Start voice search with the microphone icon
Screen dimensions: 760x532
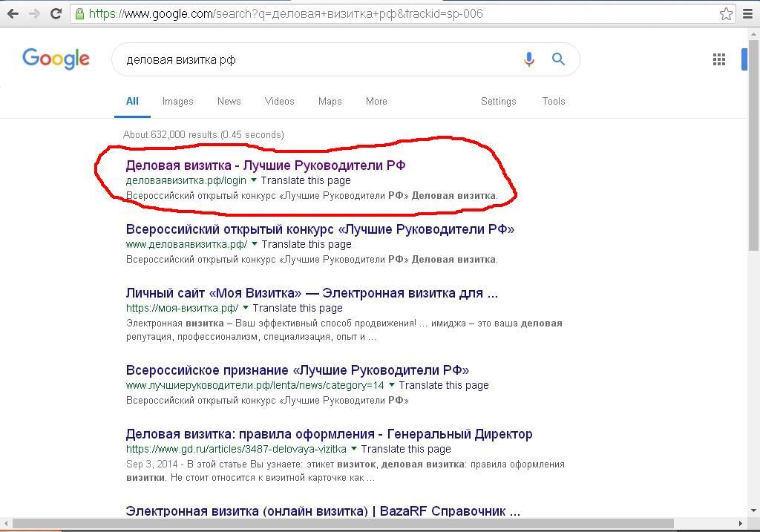pos(528,59)
